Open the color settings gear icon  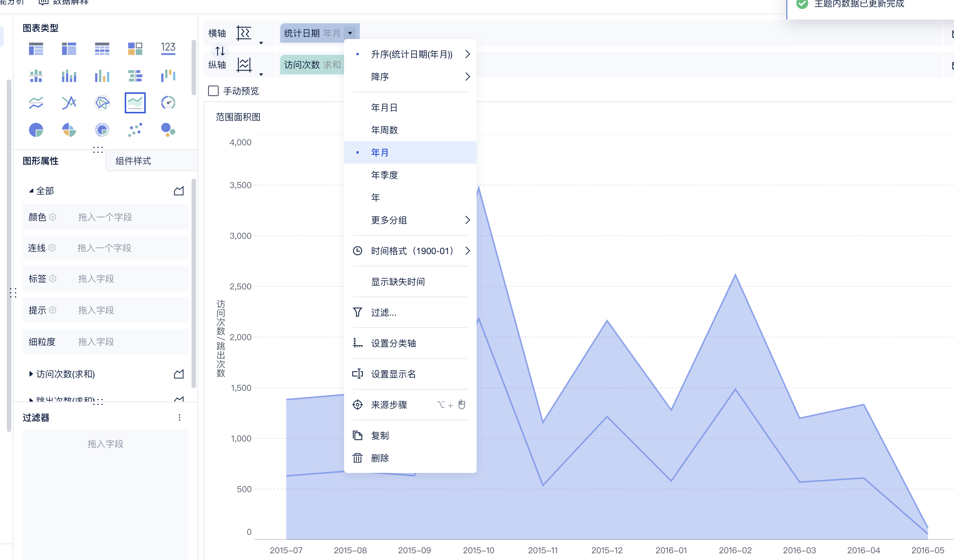[x=53, y=217]
